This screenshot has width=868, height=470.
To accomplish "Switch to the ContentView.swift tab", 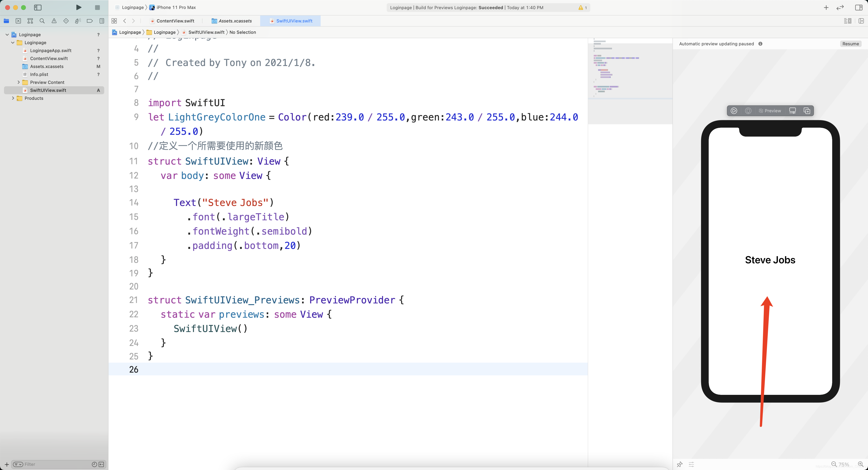I will (x=175, y=21).
